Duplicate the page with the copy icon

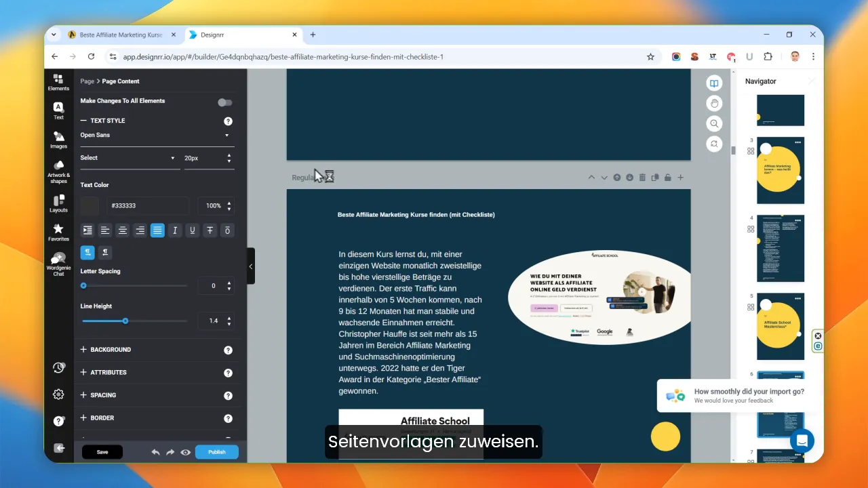pos(655,178)
